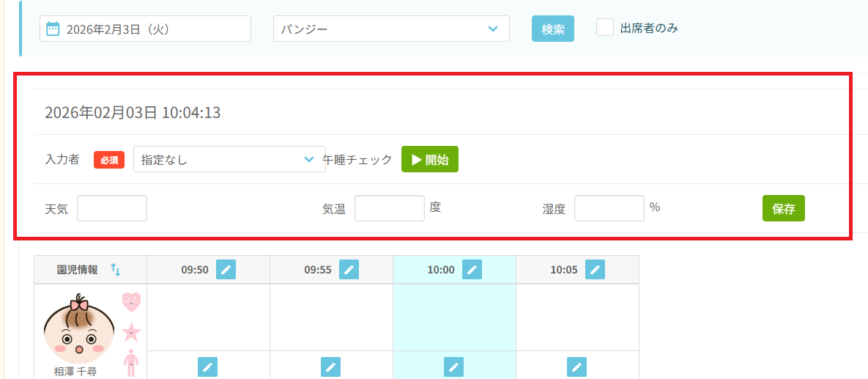This screenshot has height=379, width=868.
Task: Click the pink star icon
Action: pos(132,333)
